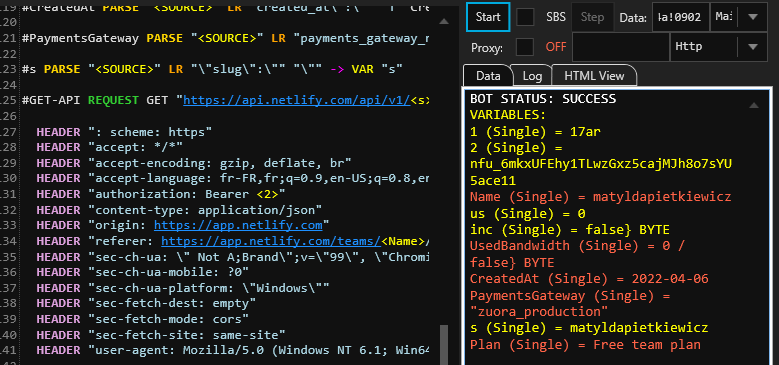The width and height of the screenshot is (779, 365).
Task: Click the data panel scroll-up arrow
Action: 754,105
